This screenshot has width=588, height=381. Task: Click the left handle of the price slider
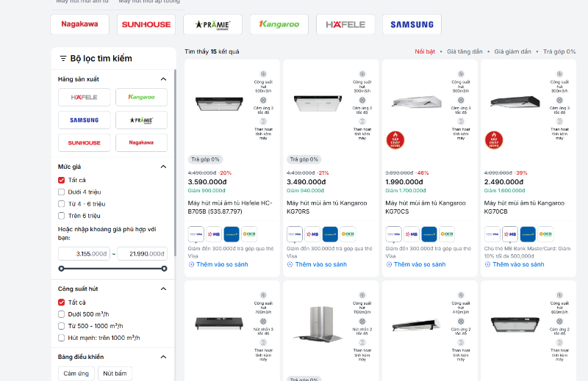coord(62,269)
